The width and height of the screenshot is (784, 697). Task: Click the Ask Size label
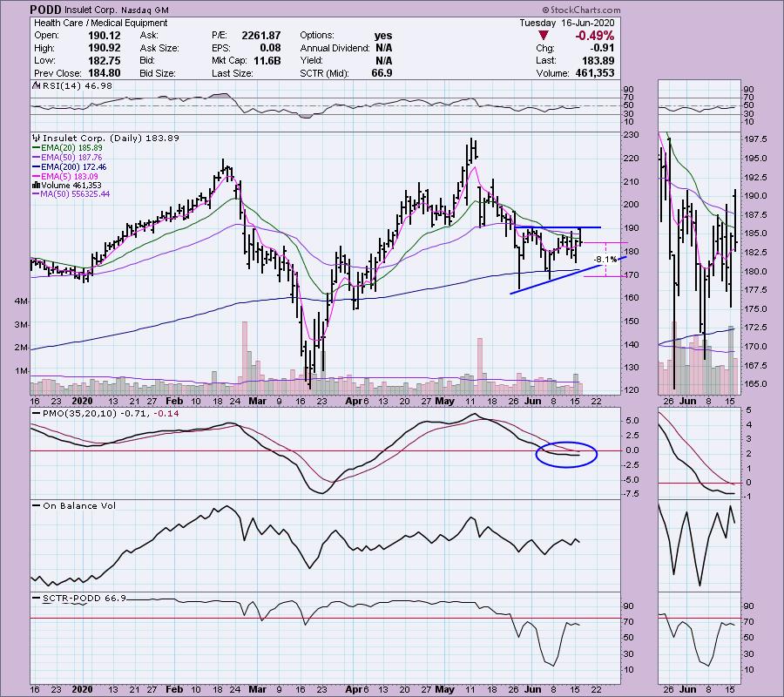click(159, 48)
